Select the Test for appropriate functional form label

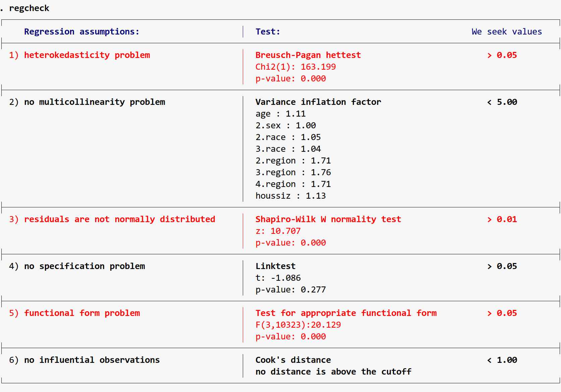coord(346,313)
